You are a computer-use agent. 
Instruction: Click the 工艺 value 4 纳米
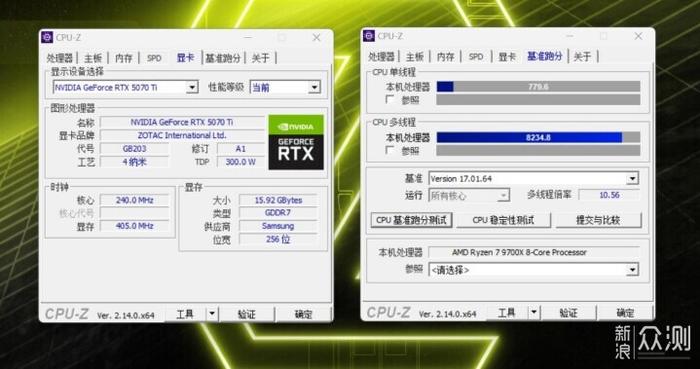point(134,162)
